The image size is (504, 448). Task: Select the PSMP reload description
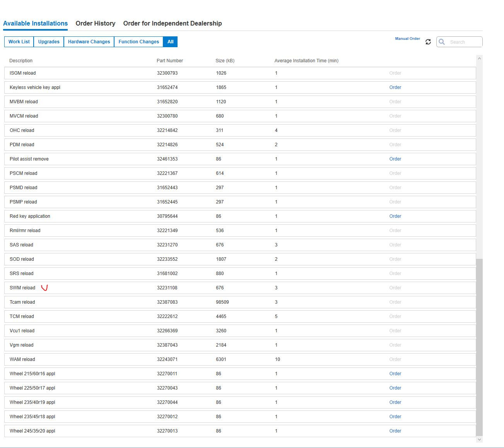pos(23,202)
